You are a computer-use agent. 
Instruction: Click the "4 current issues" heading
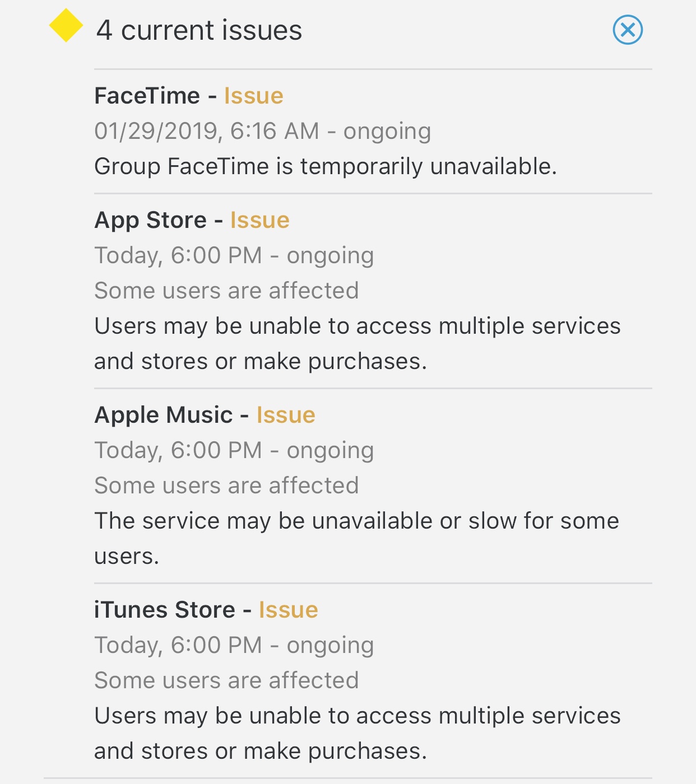pyautogui.click(x=199, y=30)
